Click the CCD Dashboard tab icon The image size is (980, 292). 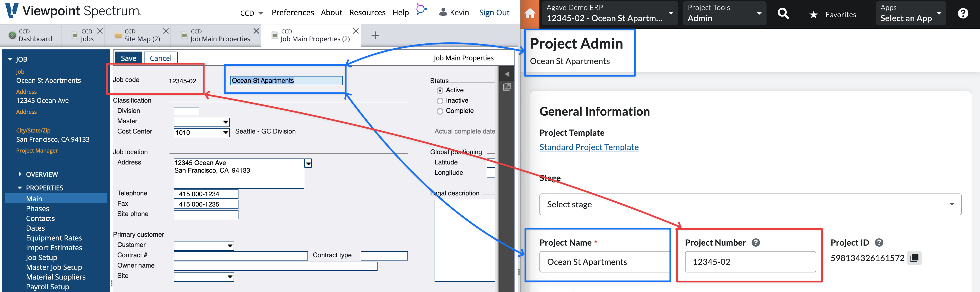(x=12, y=35)
